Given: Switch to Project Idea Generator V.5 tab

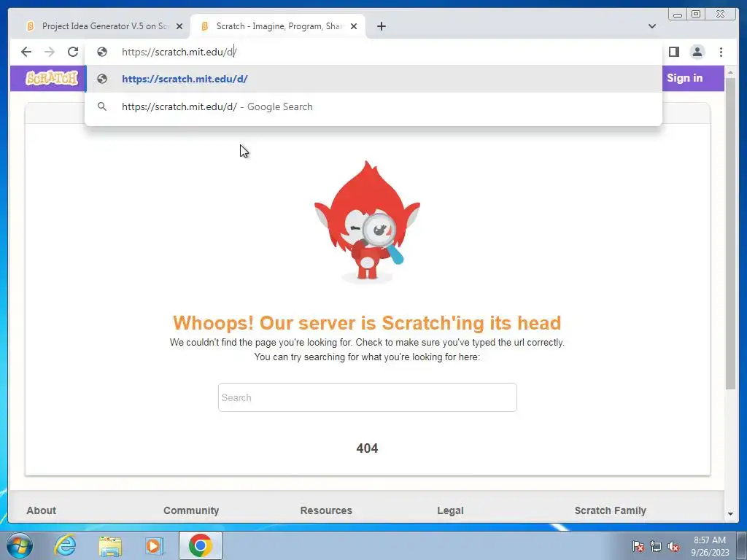Looking at the screenshot, I should 104,26.
